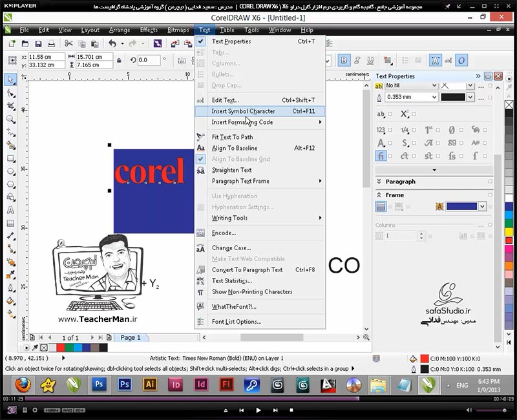
Task: Select the Interactive Fill tool
Action: 10,313
